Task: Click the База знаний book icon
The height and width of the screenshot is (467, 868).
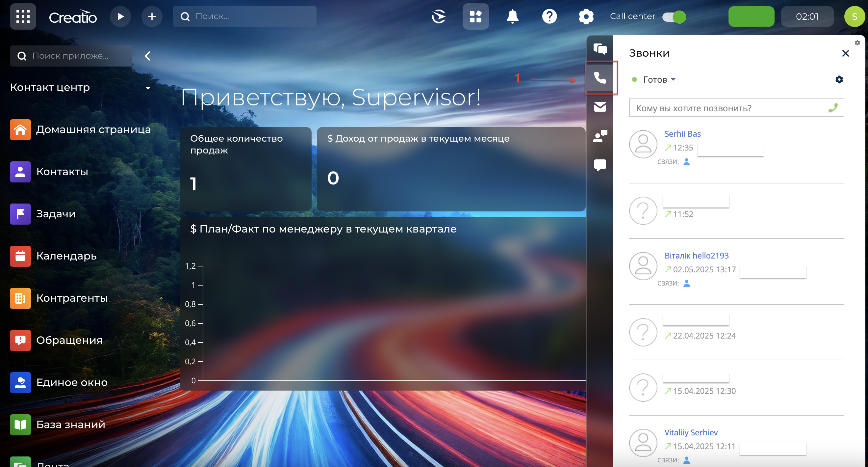Action: (20, 425)
